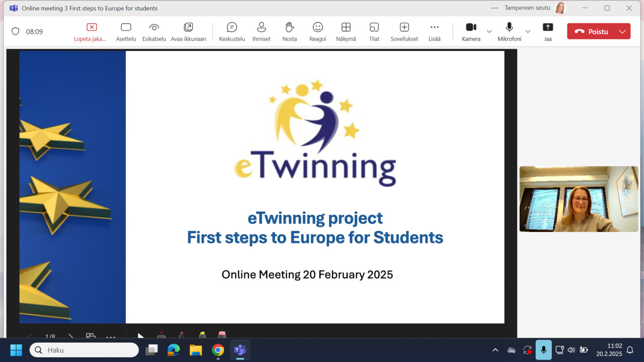Stop sharing with Lopeta jaka button
This screenshot has height=362, width=644.
tap(91, 32)
